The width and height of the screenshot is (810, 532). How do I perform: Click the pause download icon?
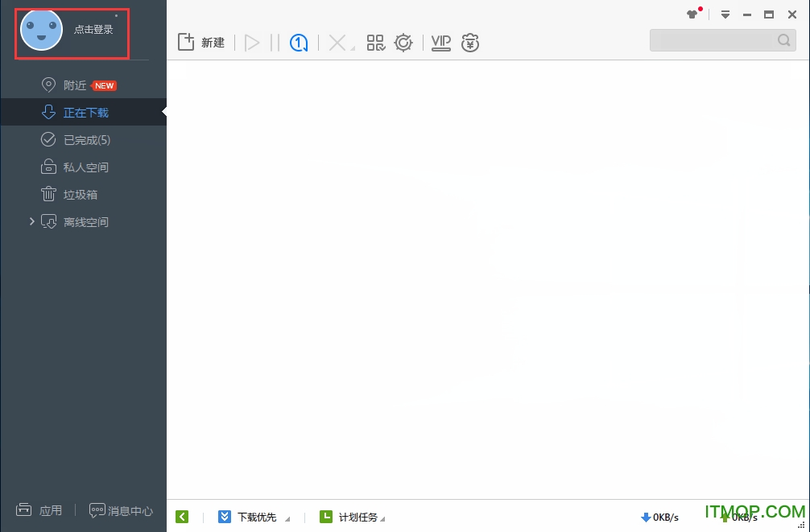click(x=275, y=43)
